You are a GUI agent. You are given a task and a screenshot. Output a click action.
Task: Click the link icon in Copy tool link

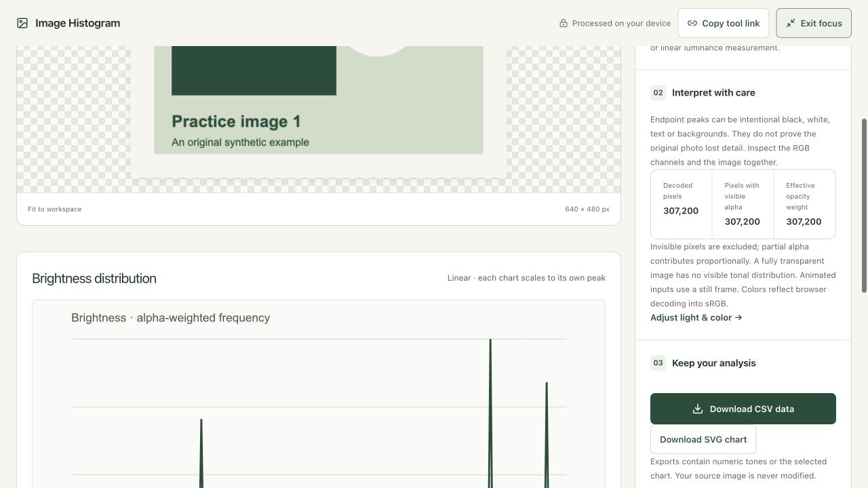point(692,23)
